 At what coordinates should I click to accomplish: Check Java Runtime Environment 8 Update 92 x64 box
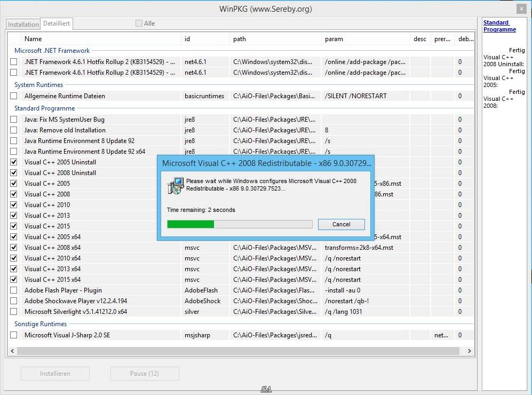click(x=13, y=152)
